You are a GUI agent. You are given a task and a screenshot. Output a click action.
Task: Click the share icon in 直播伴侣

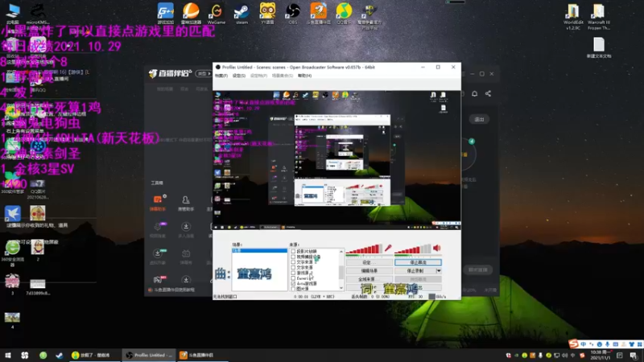[x=488, y=93]
